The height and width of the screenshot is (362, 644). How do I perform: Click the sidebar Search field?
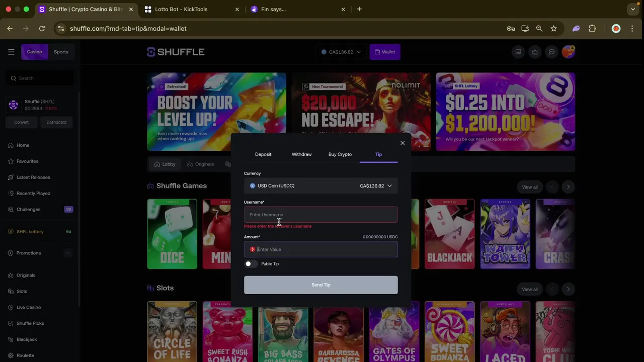click(40, 78)
